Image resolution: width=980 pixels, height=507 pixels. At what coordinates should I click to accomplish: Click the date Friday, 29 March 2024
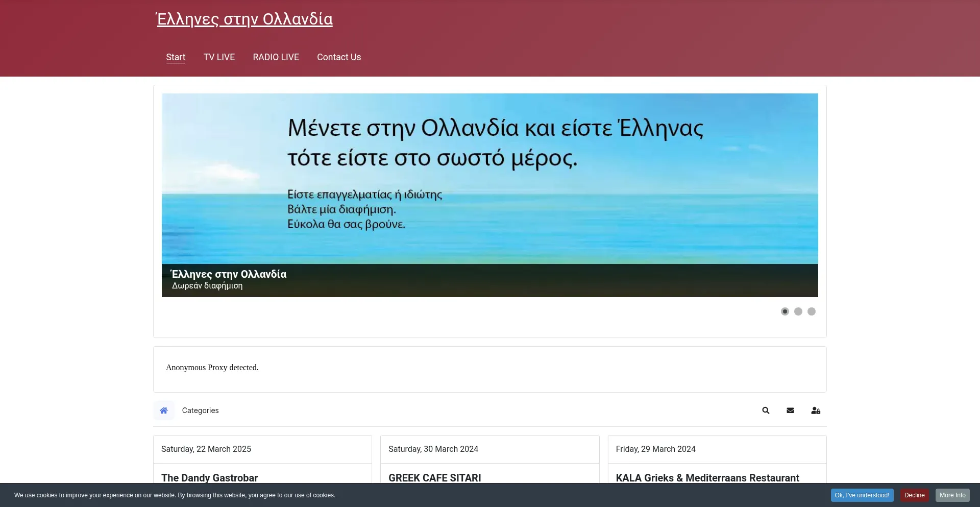coord(655,449)
